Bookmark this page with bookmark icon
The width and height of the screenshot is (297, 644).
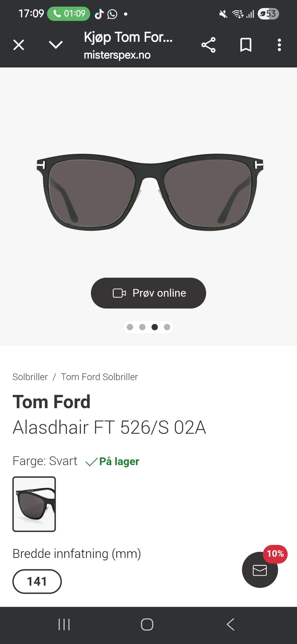pyautogui.click(x=246, y=45)
